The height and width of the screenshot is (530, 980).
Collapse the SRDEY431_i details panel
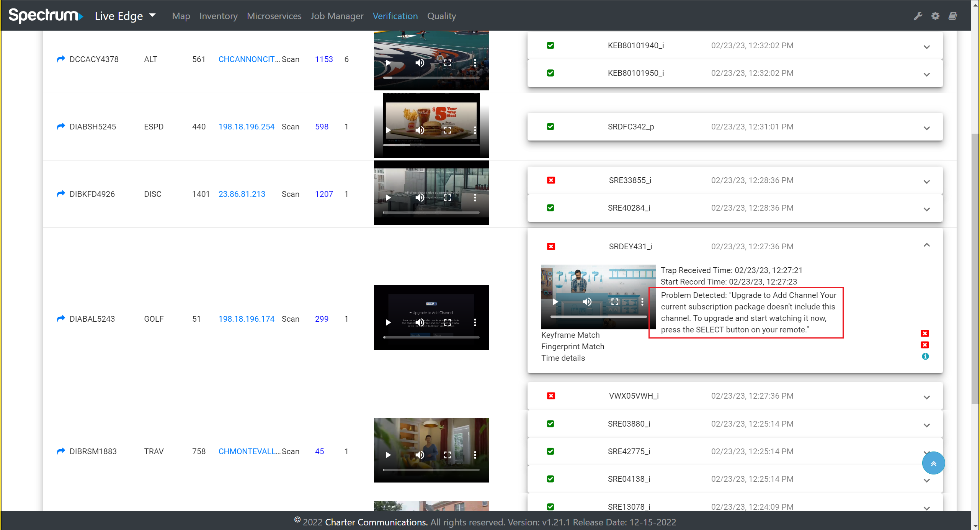(x=926, y=245)
